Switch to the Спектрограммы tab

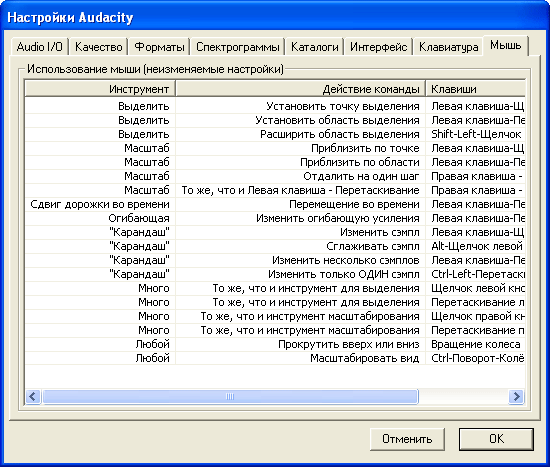[237, 47]
